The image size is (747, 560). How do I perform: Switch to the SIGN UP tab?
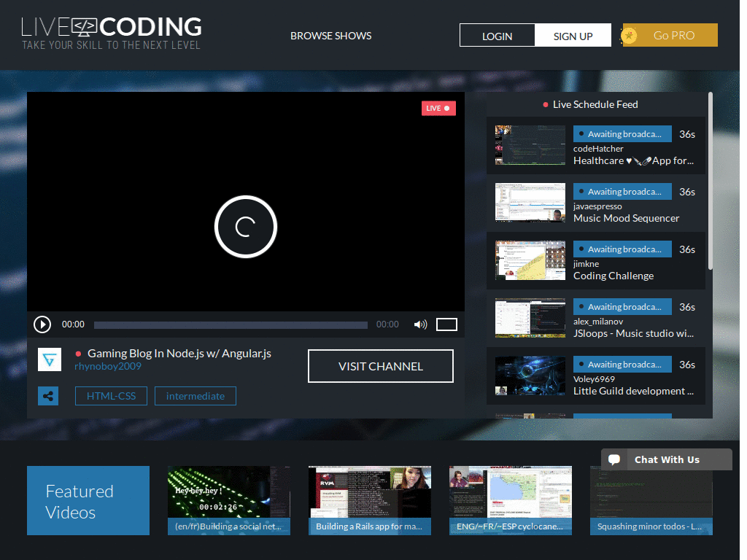[573, 34]
